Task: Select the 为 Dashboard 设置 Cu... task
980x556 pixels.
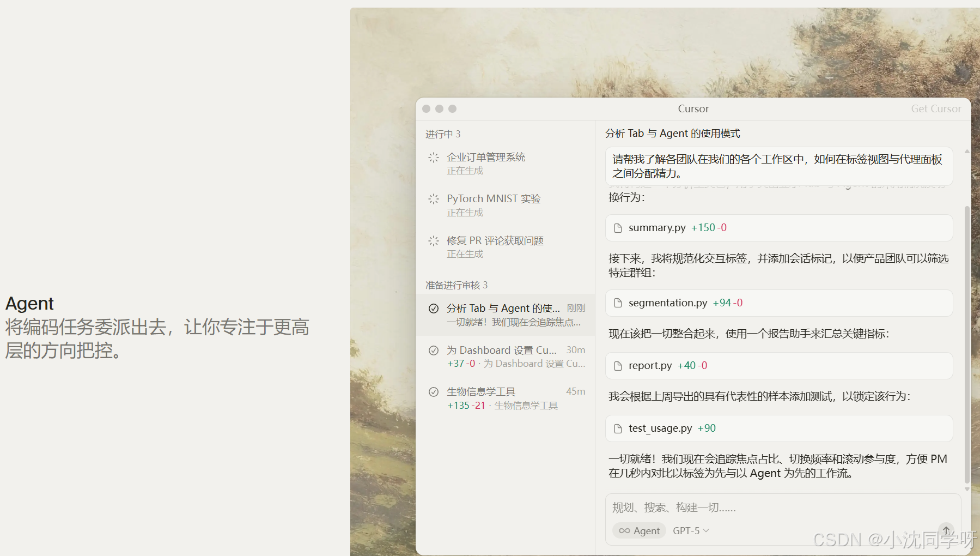Action: pyautogui.click(x=505, y=356)
